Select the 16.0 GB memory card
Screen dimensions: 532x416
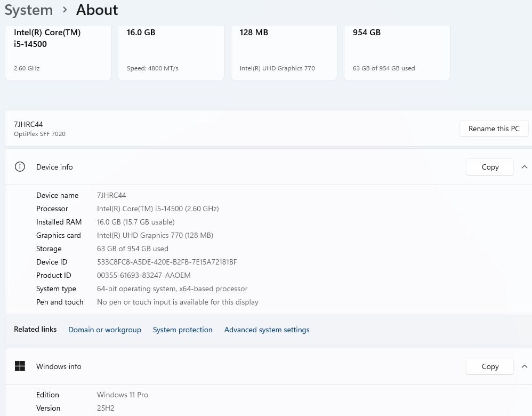click(x=171, y=53)
